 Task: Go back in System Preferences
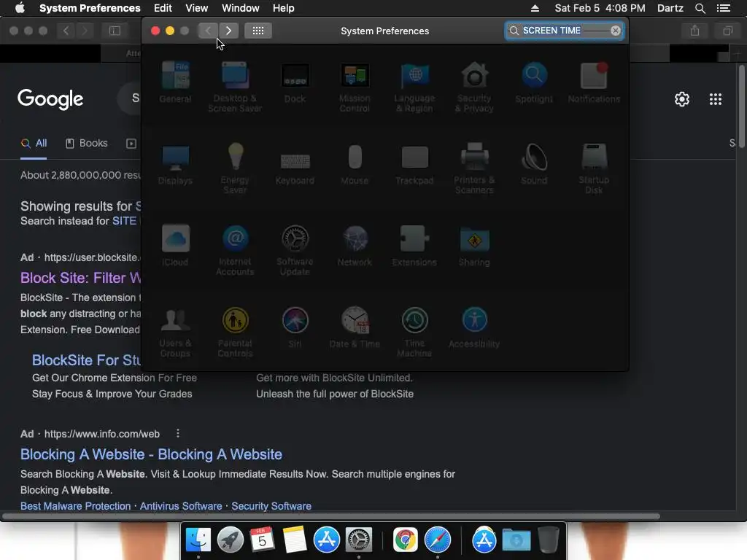click(208, 31)
